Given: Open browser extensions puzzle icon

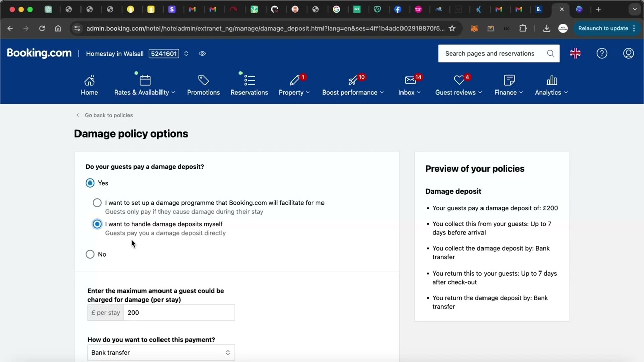Looking at the screenshot, I should (523, 28).
